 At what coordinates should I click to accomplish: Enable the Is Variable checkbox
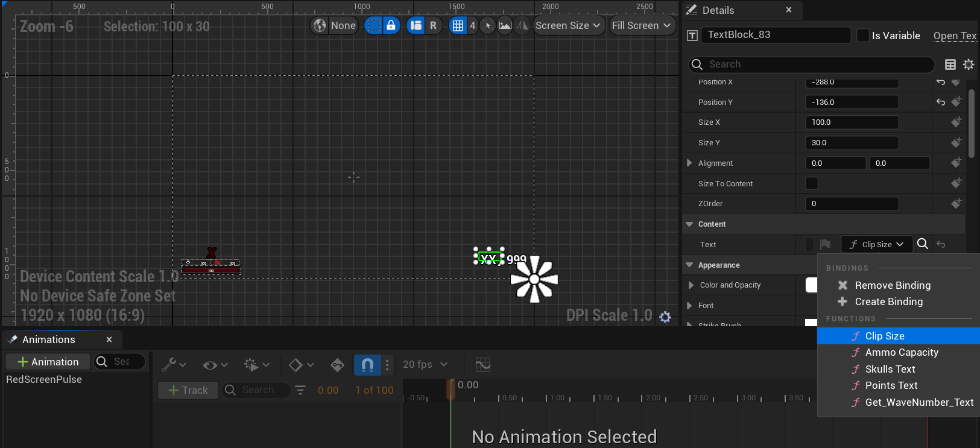pyautogui.click(x=863, y=36)
